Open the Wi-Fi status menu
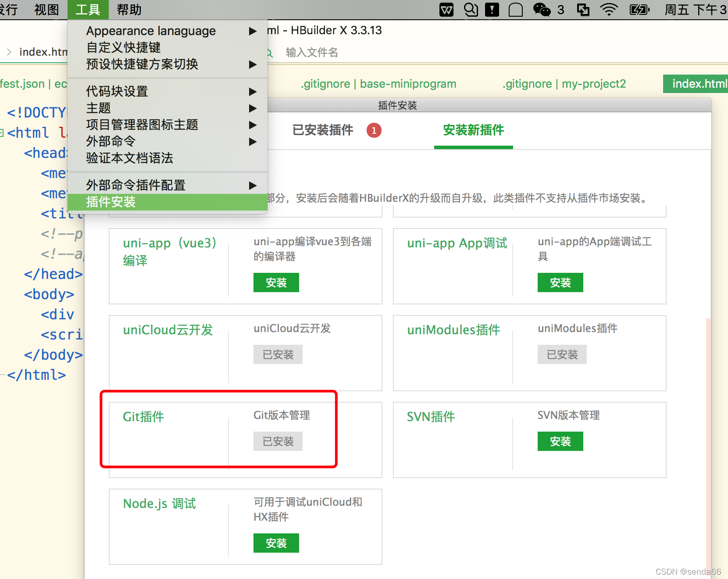 click(x=609, y=10)
